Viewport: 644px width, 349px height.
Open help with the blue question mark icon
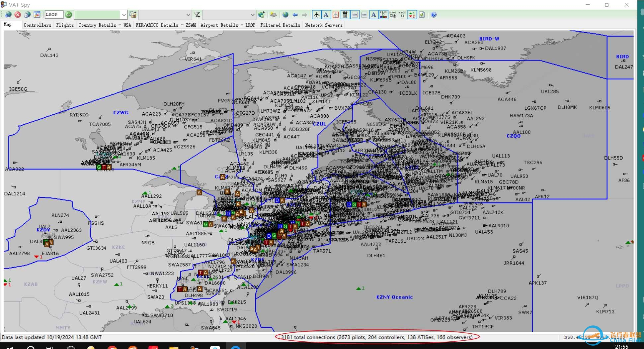[x=434, y=15]
